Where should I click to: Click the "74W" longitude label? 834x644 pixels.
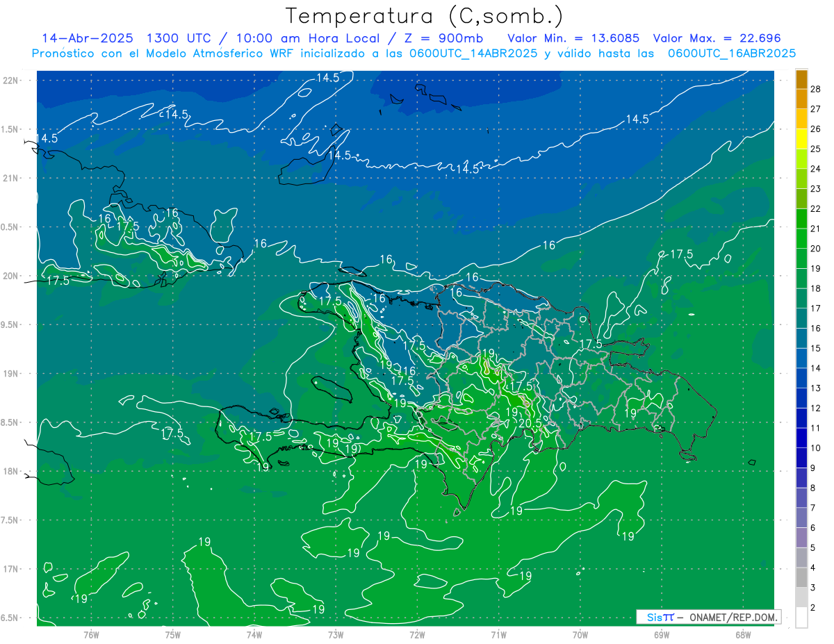(254, 634)
